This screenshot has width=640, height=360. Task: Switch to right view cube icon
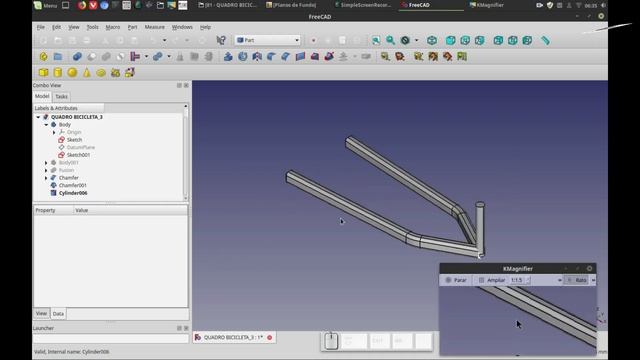point(480,40)
